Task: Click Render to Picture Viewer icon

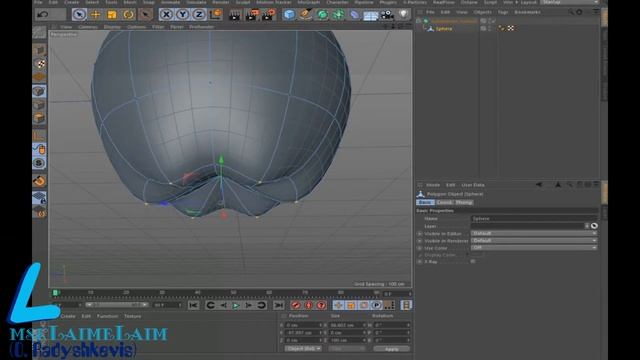Action: pos(252,15)
